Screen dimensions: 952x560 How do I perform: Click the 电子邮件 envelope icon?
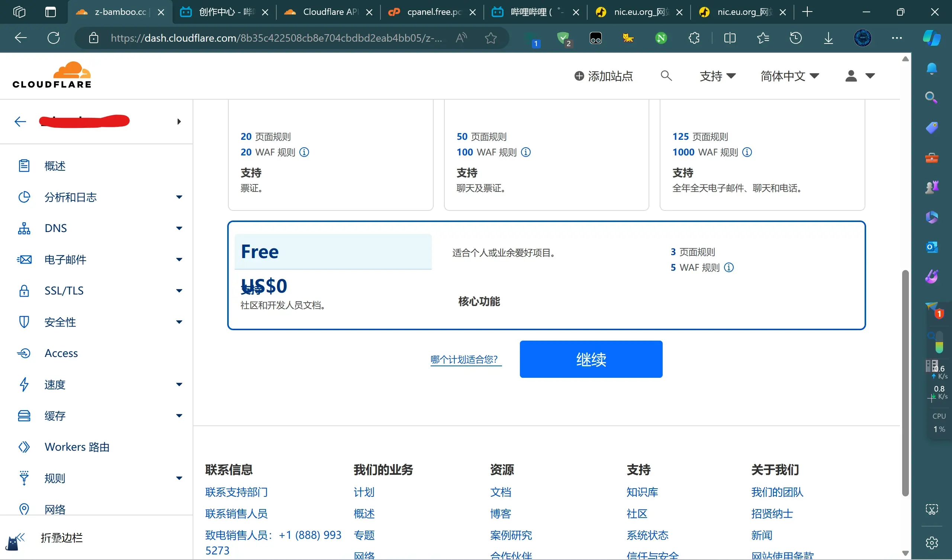(x=24, y=260)
